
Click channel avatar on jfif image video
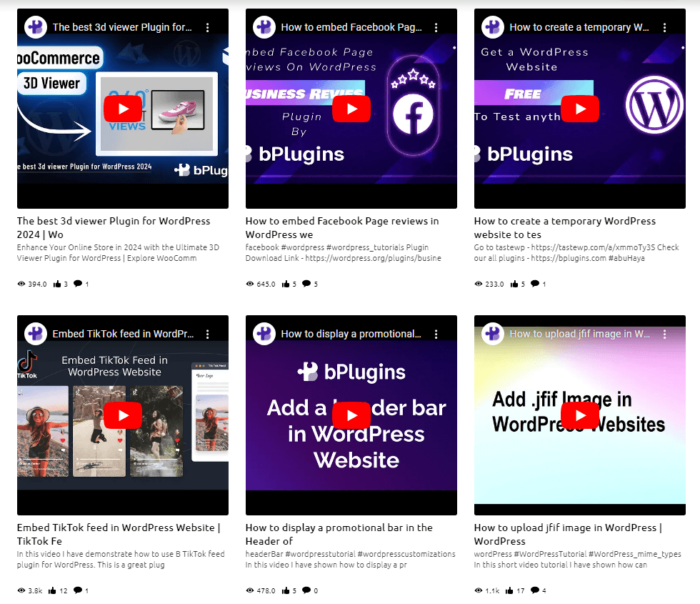click(x=493, y=334)
